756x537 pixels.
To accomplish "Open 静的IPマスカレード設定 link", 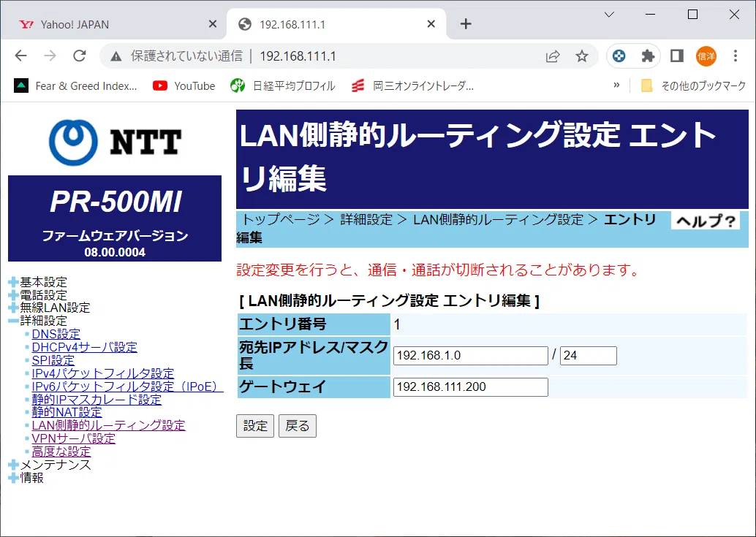I will click(x=97, y=399).
